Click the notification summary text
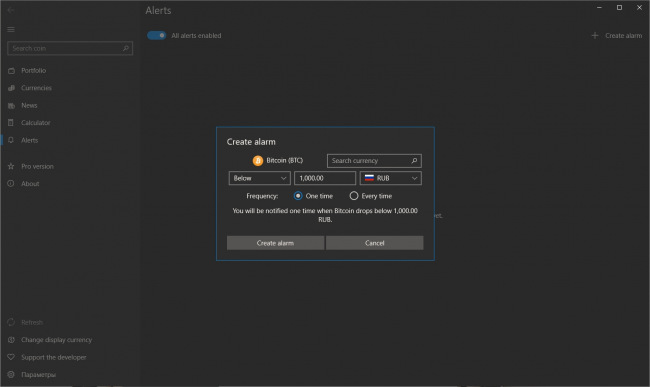Screen dimensions: 650x387 325,215
